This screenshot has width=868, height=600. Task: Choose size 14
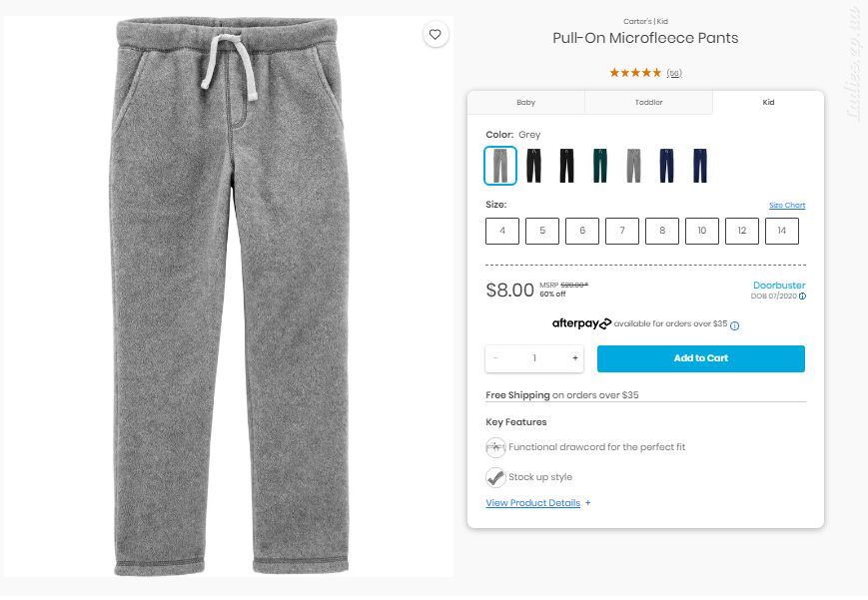click(x=782, y=231)
